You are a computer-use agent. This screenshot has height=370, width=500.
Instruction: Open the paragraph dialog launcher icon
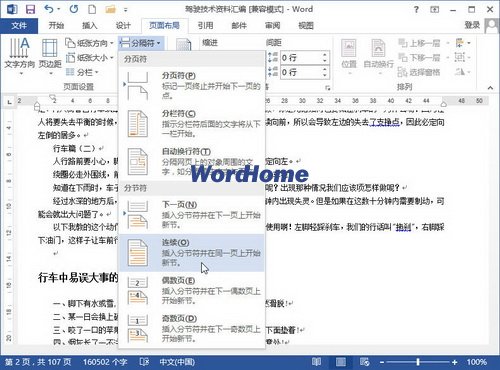tap(328, 88)
